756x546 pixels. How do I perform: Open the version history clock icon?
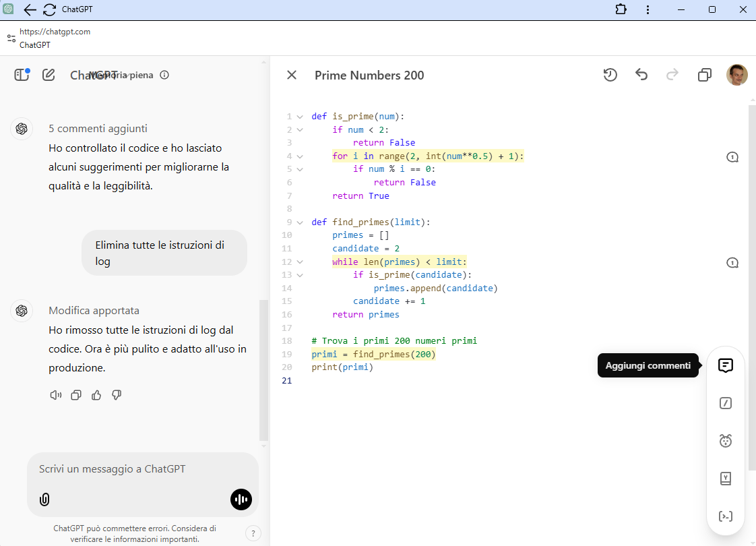pyautogui.click(x=610, y=75)
